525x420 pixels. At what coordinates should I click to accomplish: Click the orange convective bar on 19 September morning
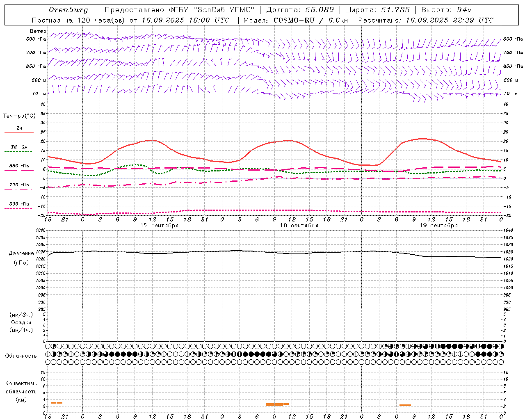405,405
